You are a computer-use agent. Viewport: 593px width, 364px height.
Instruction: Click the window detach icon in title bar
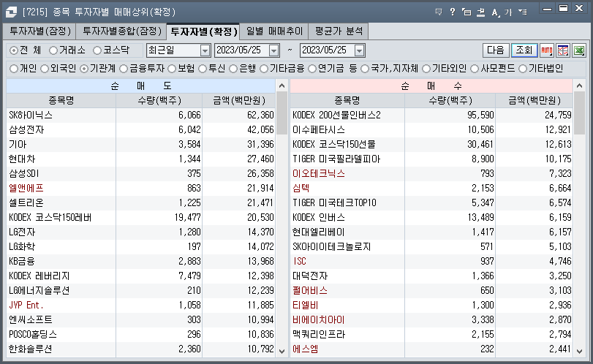tap(467, 12)
